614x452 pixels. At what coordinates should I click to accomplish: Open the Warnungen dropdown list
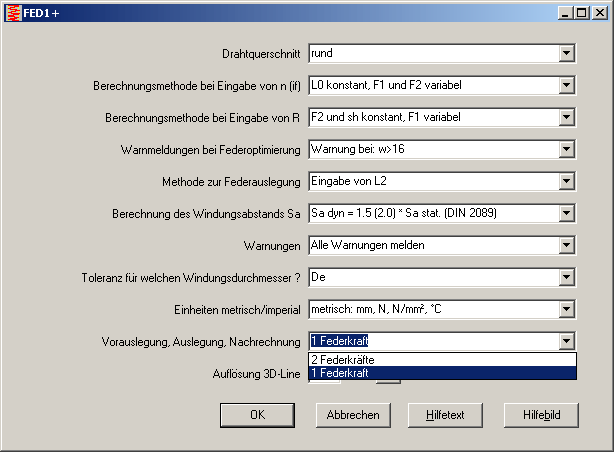(566, 246)
